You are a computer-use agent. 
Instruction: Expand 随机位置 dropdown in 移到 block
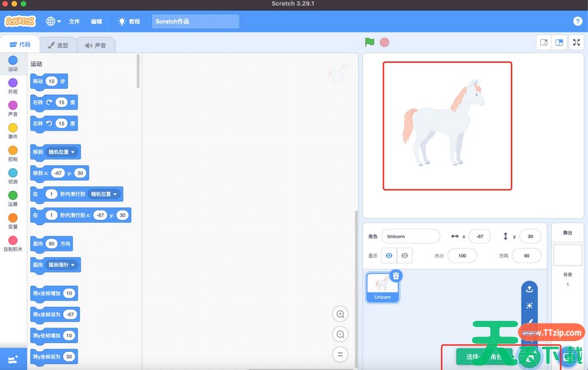[62, 152]
